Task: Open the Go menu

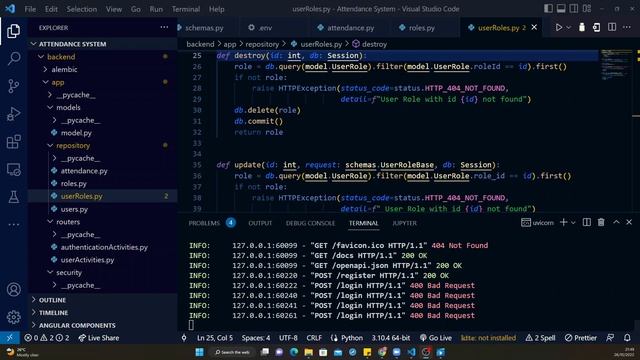Action: click(136, 9)
